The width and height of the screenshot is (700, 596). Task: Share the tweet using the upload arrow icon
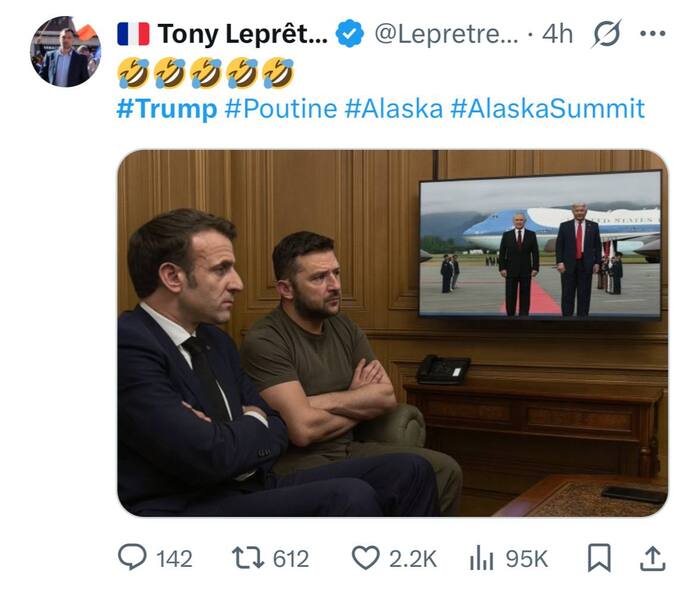tap(652, 558)
